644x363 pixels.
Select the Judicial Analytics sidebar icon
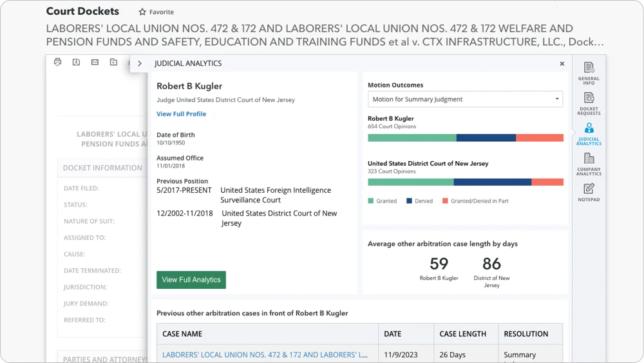[589, 133]
